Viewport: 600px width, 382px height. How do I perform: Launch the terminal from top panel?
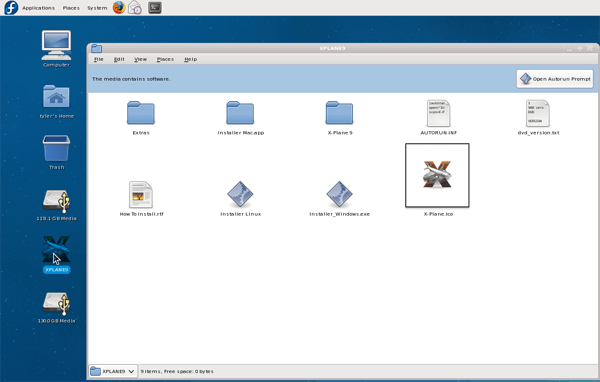tap(155, 7)
